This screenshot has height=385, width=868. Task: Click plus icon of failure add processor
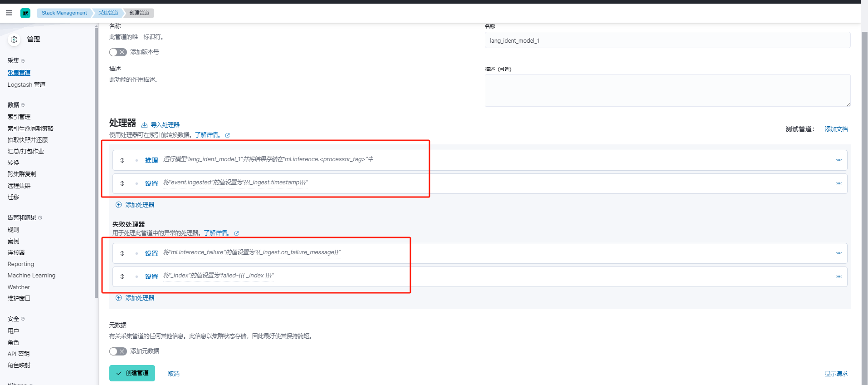pos(119,298)
